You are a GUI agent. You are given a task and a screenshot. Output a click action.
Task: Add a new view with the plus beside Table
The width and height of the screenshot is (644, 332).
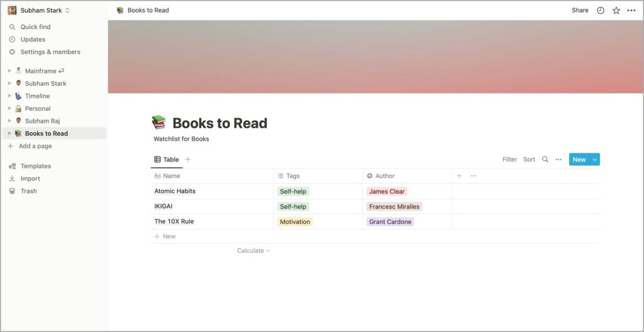187,160
